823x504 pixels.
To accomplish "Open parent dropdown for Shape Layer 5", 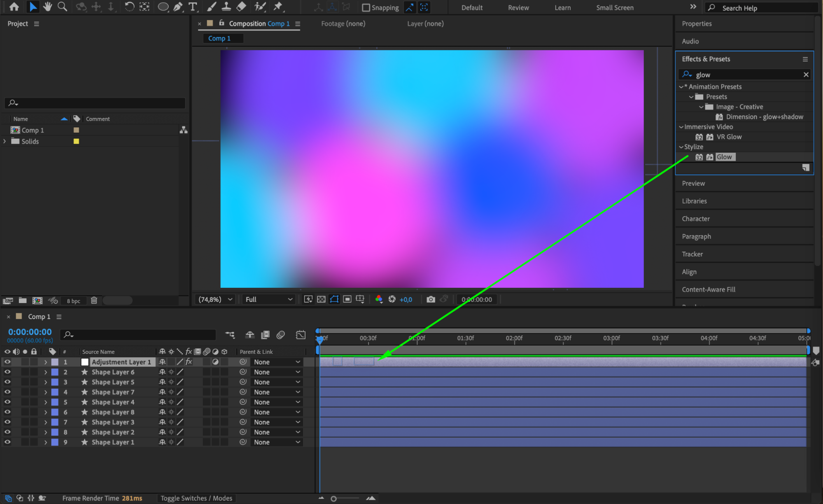I will point(277,382).
